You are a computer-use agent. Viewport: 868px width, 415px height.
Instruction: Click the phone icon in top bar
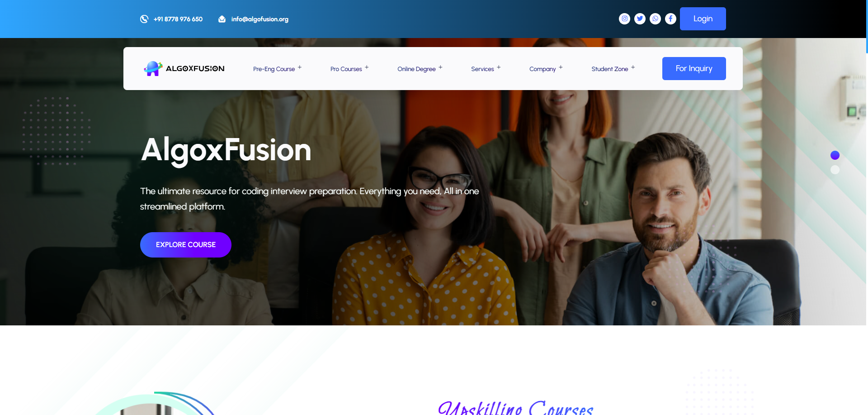tap(144, 19)
